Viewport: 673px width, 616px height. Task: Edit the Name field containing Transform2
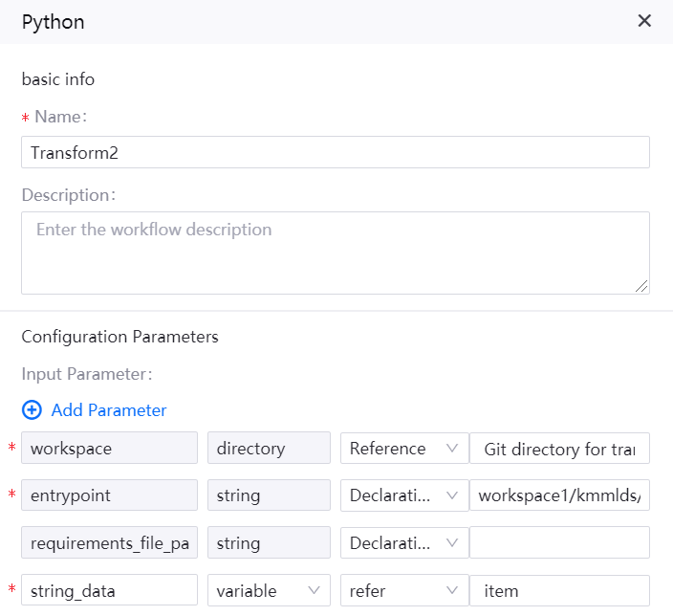coord(335,152)
